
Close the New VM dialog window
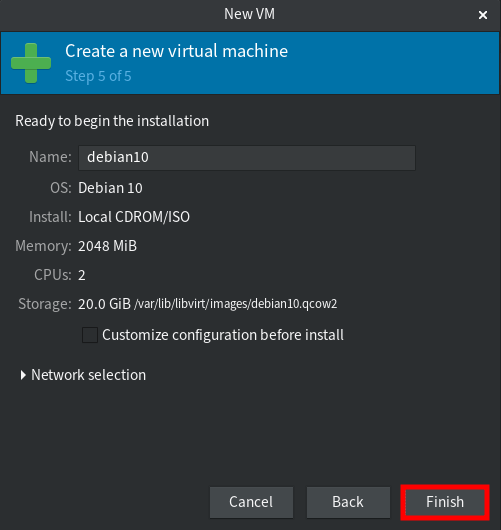[483, 15]
